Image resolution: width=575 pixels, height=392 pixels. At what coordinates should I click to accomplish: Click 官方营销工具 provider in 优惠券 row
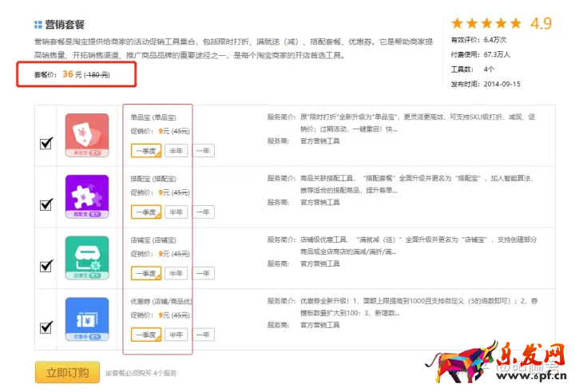(x=319, y=325)
